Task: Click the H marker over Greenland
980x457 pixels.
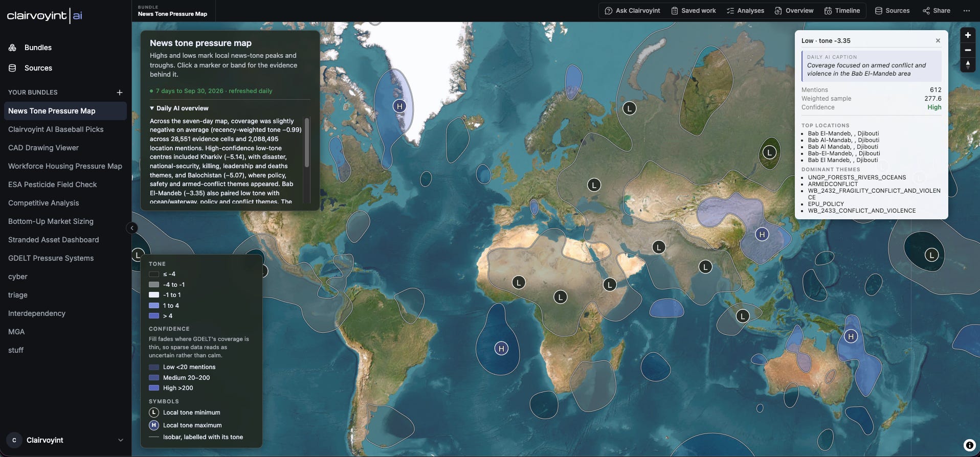Action: [399, 106]
